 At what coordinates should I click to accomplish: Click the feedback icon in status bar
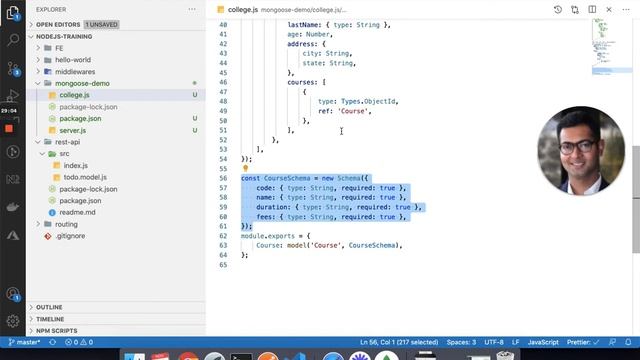click(x=612, y=342)
